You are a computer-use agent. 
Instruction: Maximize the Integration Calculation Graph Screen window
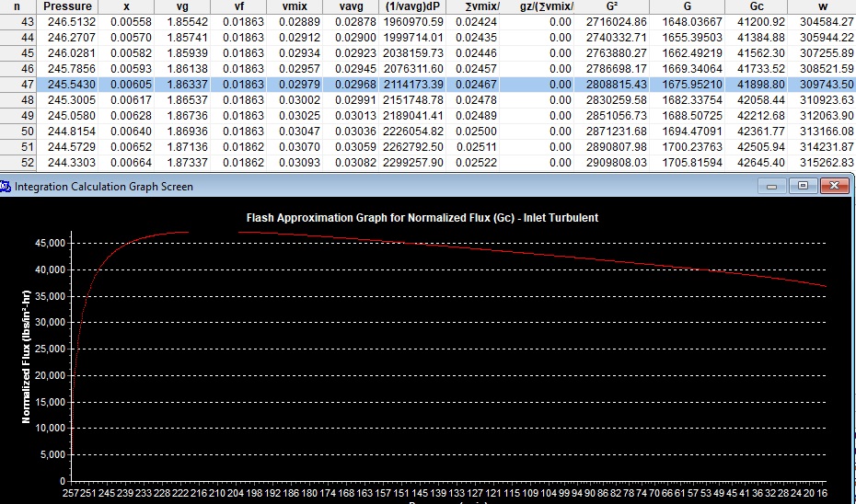click(x=803, y=186)
